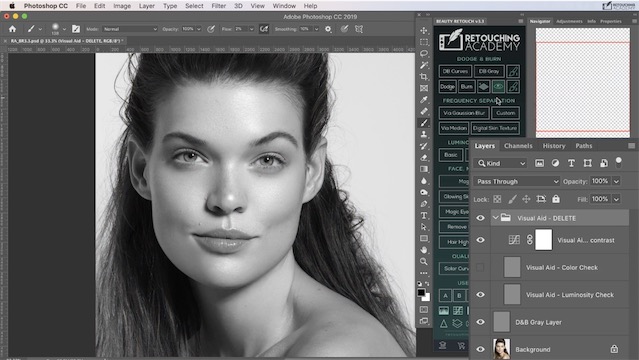Select the Magic Wand tool
The width and height of the screenshot is (639, 360).
coord(424,65)
